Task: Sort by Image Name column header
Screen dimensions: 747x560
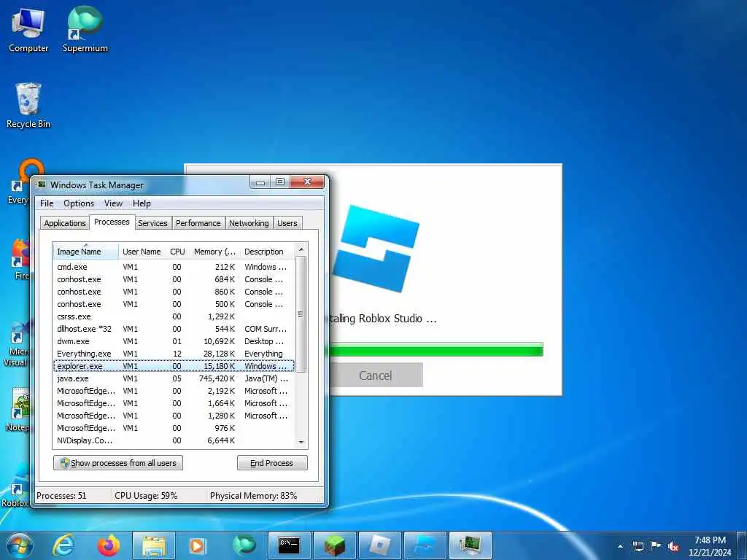Action: [x=85, y=252]
